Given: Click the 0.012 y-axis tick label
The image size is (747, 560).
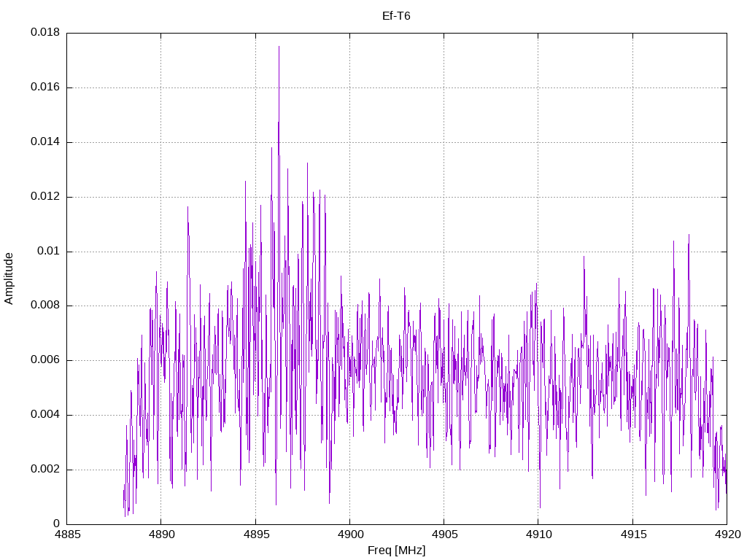Looking at the screenshot, I should (45, 196).
